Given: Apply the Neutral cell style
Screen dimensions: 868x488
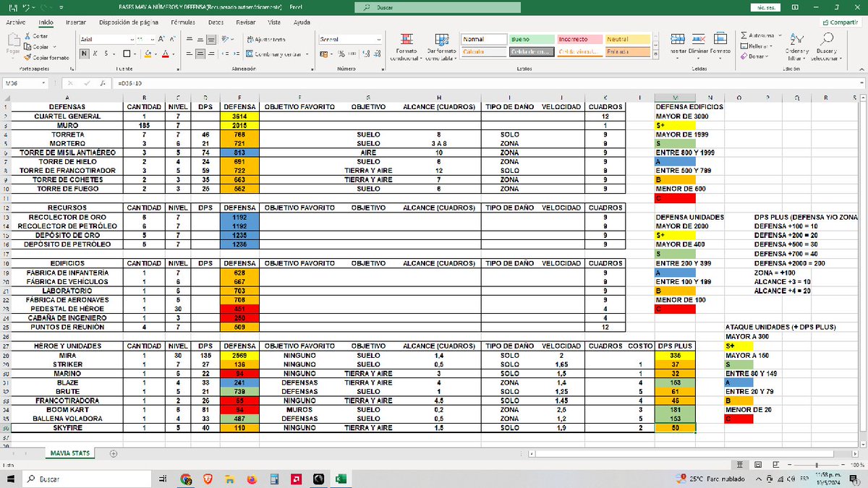Looking at the screenshot, I should tap(627, 39).
